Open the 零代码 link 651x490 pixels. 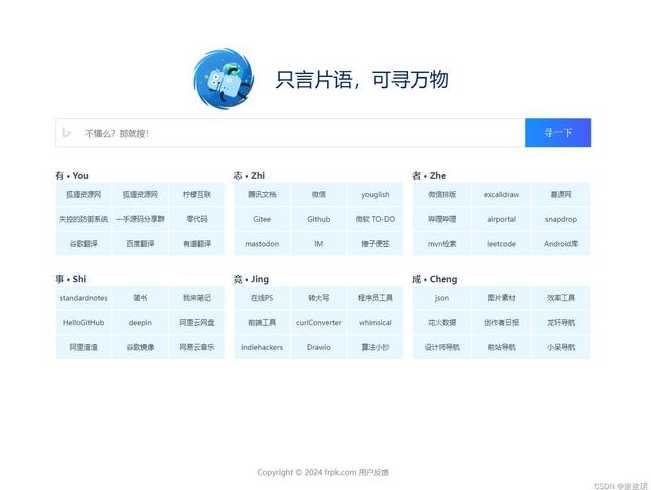pyautogui.click(x=197, y=219)
